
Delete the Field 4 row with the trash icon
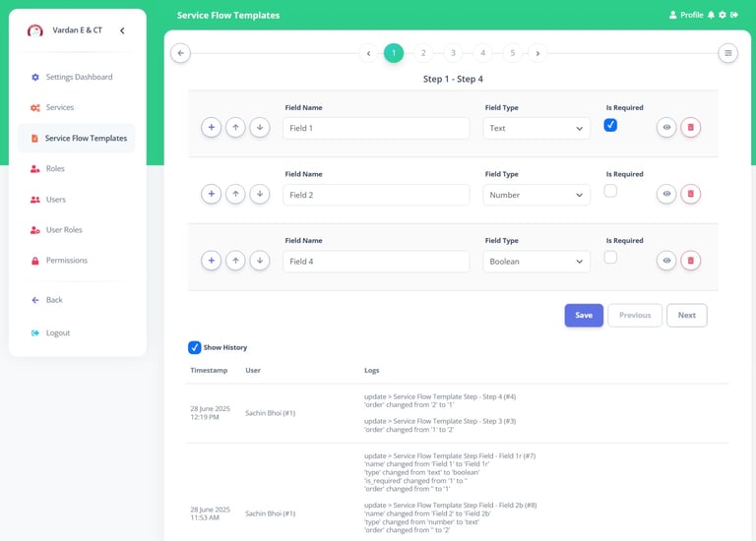690,261
